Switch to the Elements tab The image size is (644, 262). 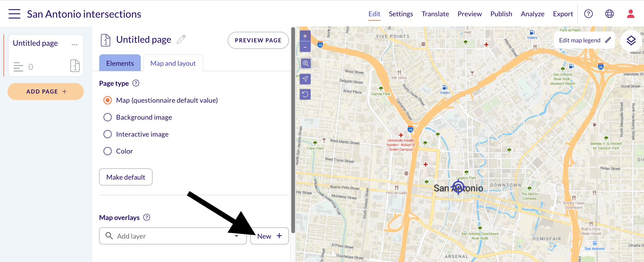120,63
